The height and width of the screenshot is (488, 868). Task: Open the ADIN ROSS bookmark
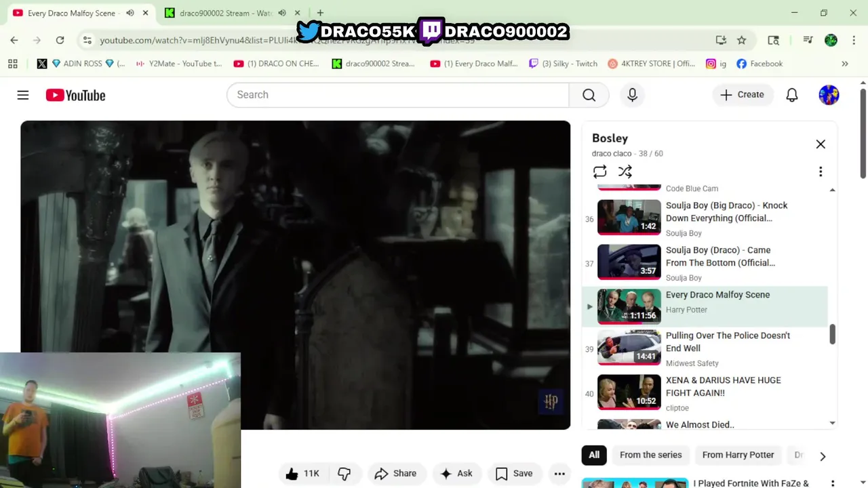pos(89,64)
